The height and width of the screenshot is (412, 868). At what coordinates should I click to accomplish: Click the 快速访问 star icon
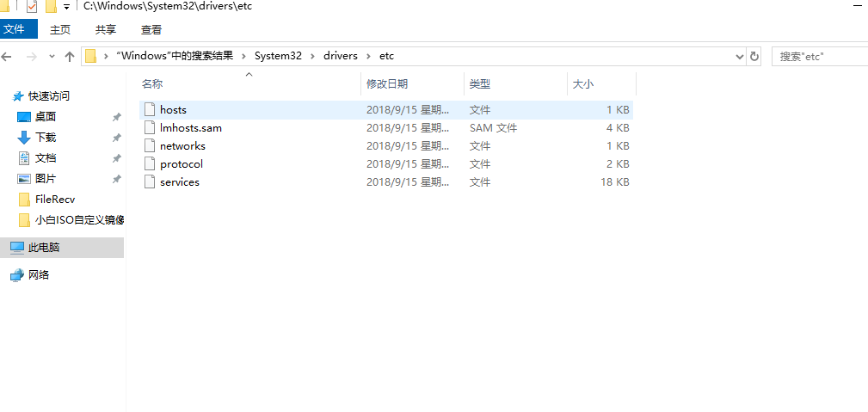coord(18,96)
